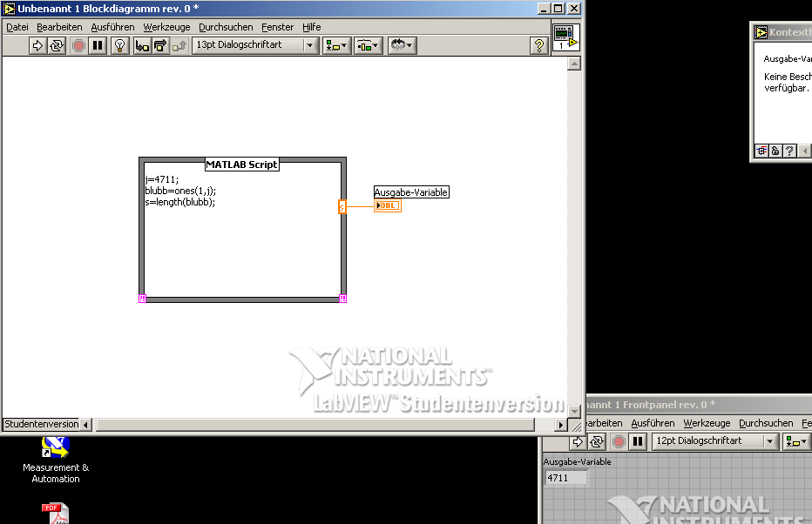The image size is (812, 524).
Task: Toggle terminals display in context help window
Action: 761,151
